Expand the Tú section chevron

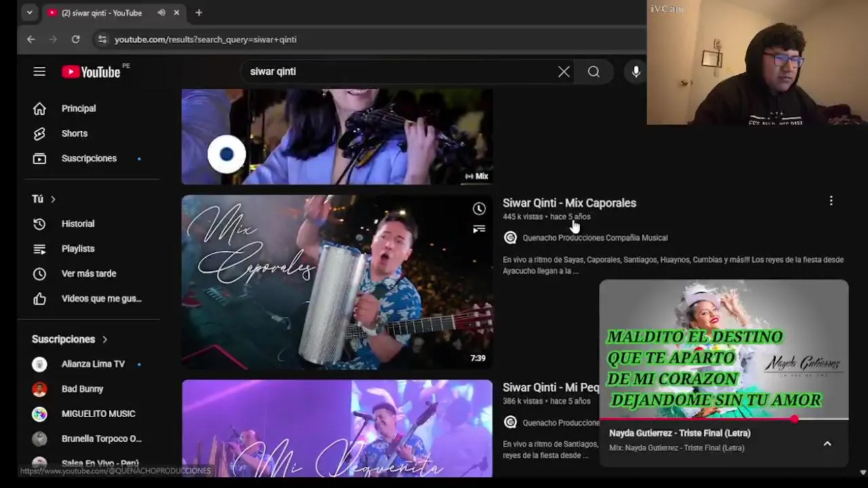[x=53, y=199]
